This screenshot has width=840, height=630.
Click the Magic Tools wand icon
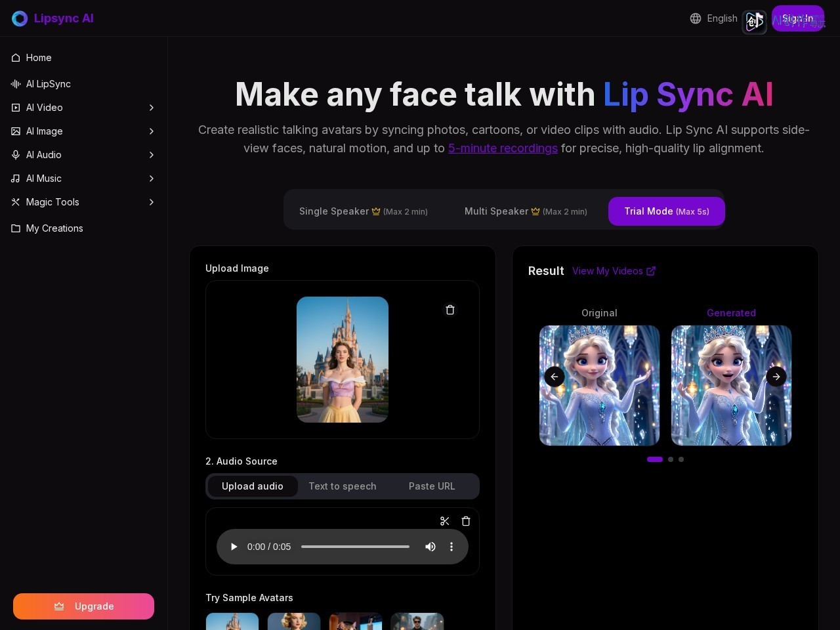click(16, 202)
